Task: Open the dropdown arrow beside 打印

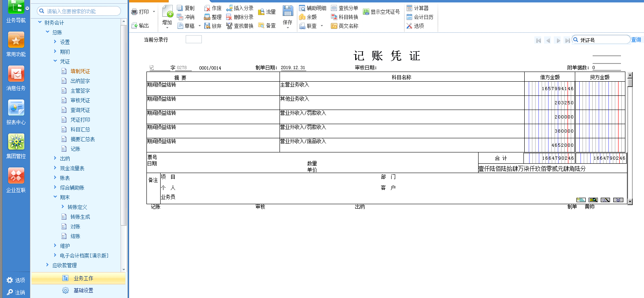Action: click(x=154, y=12)
